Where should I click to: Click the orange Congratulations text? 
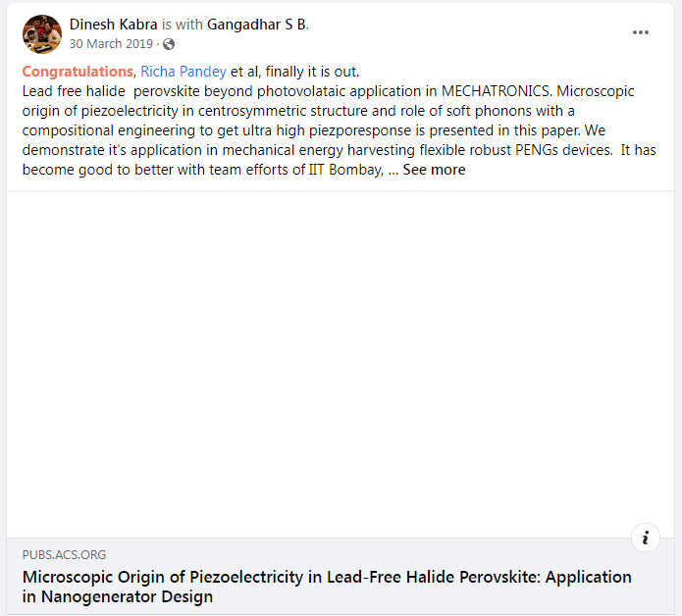[77, 72]
